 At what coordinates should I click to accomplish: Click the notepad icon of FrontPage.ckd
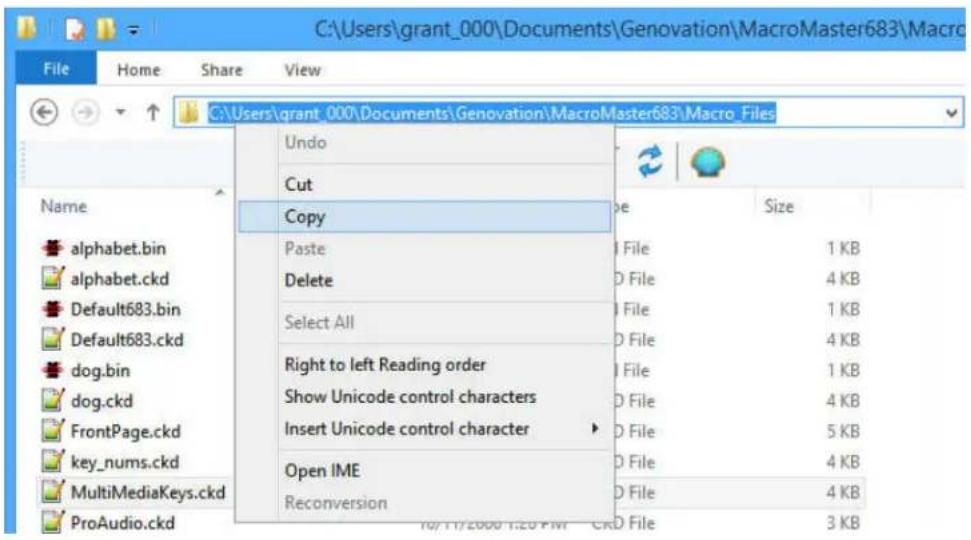click(53, 430)
